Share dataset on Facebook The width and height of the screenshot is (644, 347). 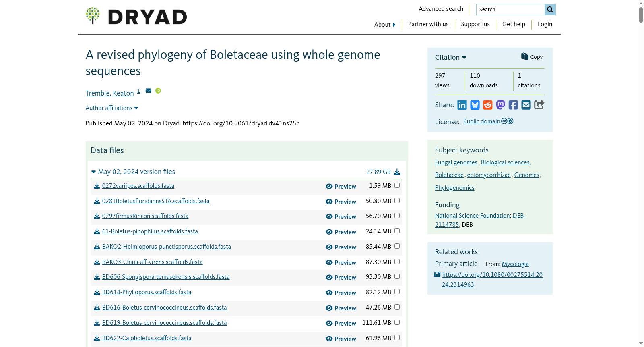pyautogui.click(x=513, y=105)
